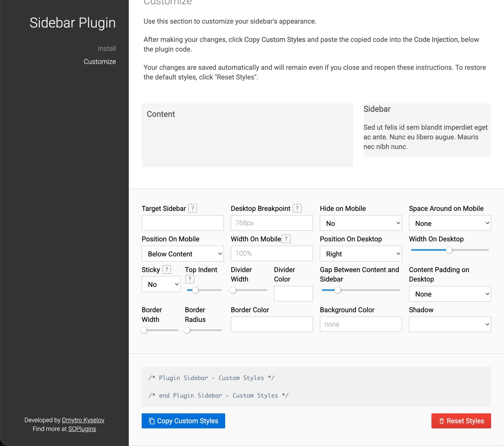Open the Target Sidebar help tooltip icon

pos(193,209)
